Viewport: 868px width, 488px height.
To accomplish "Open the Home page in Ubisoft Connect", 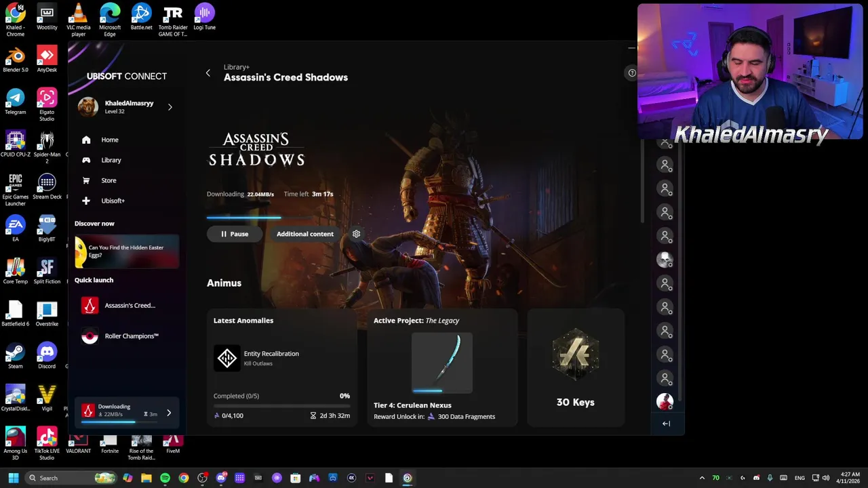I will pos(109,140).
